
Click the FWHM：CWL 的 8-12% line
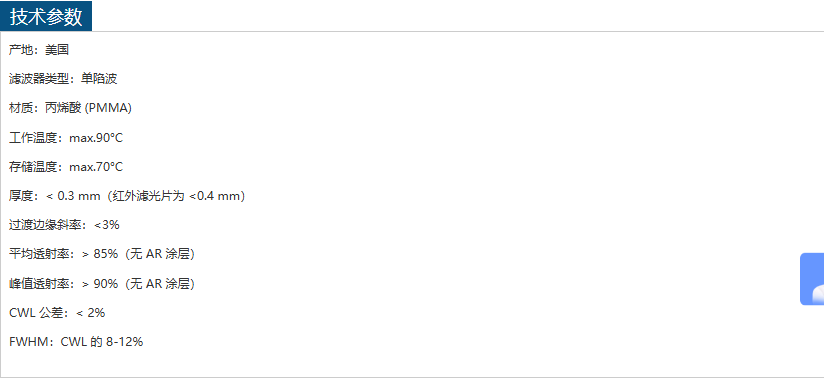(76, 342)
